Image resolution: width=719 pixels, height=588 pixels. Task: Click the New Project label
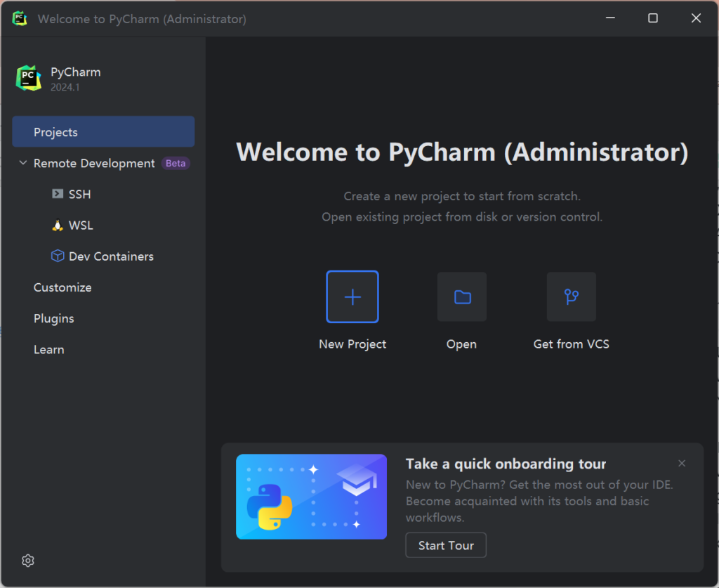pyautogui.click(x=352, y=344)
